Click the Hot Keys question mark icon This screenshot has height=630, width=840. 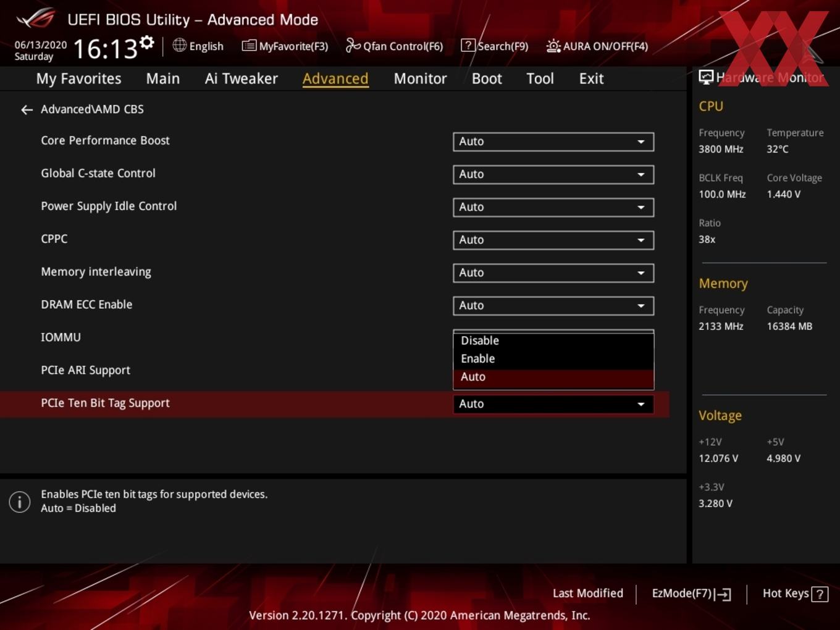click(820, 594)
